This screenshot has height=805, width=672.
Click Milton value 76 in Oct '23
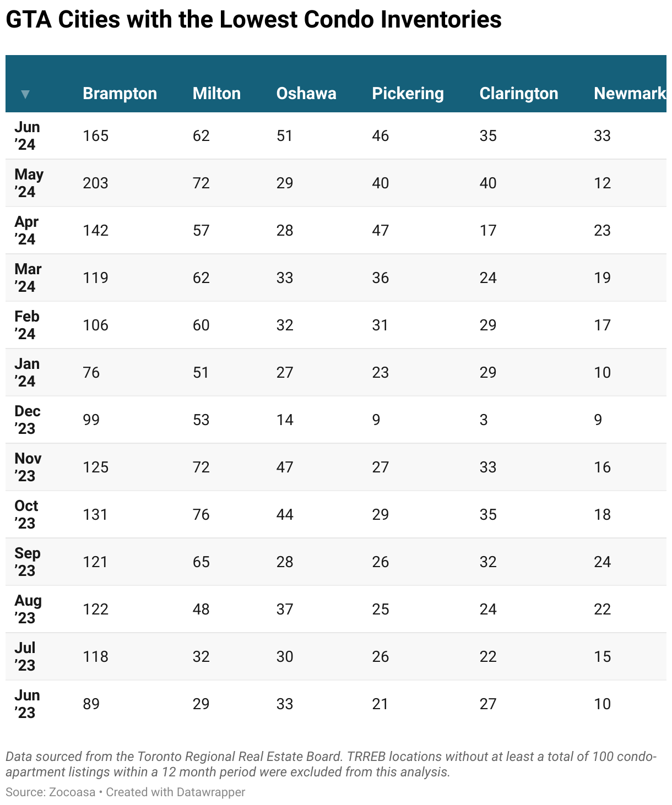[x=201, y=514]
